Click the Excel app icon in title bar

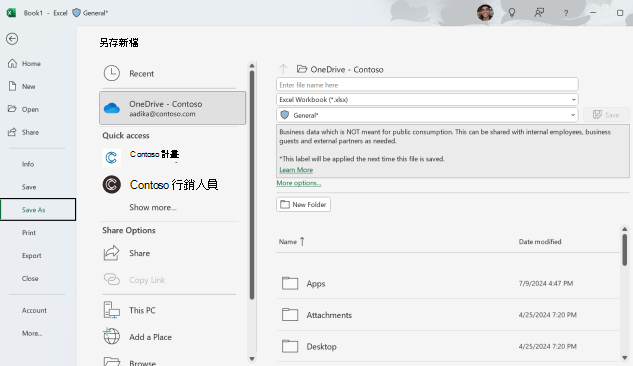(11, 13)
